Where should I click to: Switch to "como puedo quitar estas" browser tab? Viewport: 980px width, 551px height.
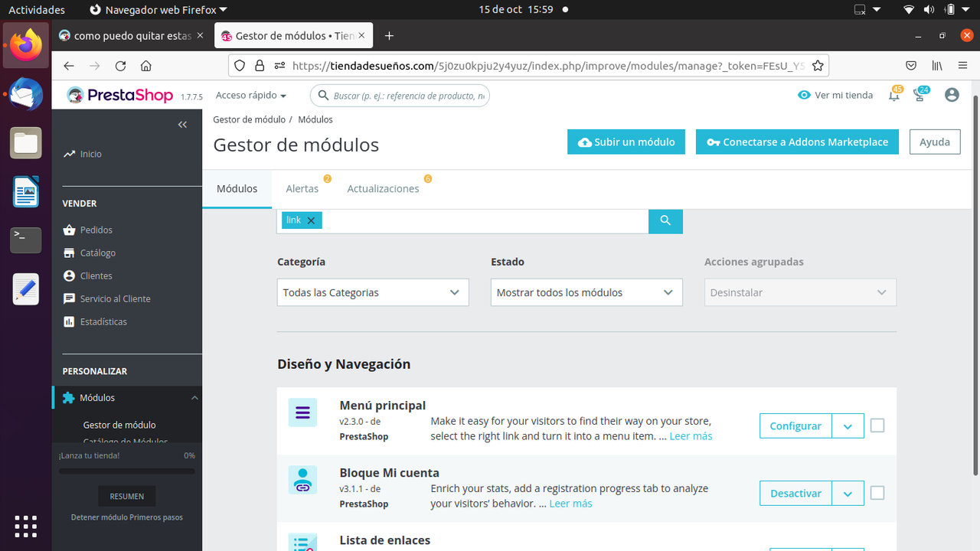pyautogui.click(x=132, y=36)
